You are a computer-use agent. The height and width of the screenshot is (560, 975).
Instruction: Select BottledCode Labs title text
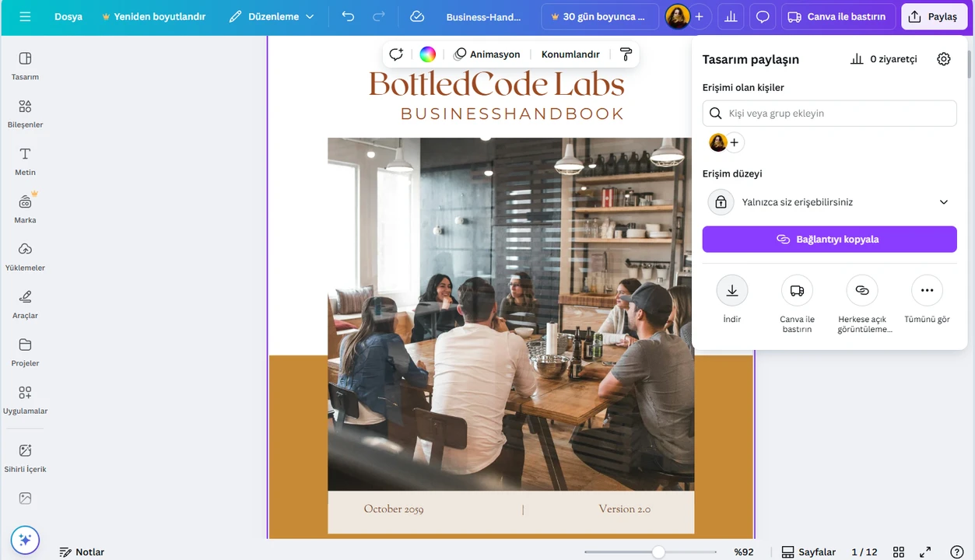click(x=496, y=84)
